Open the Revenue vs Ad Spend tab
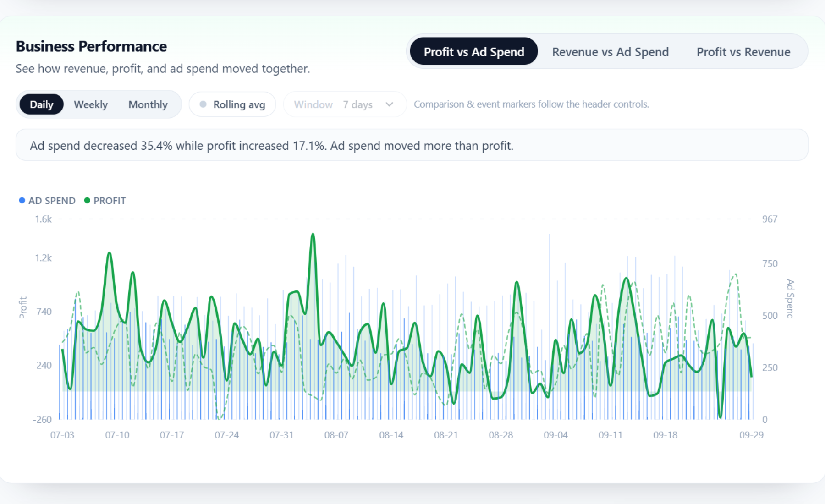825x504 pixels. tap(610, 52)
